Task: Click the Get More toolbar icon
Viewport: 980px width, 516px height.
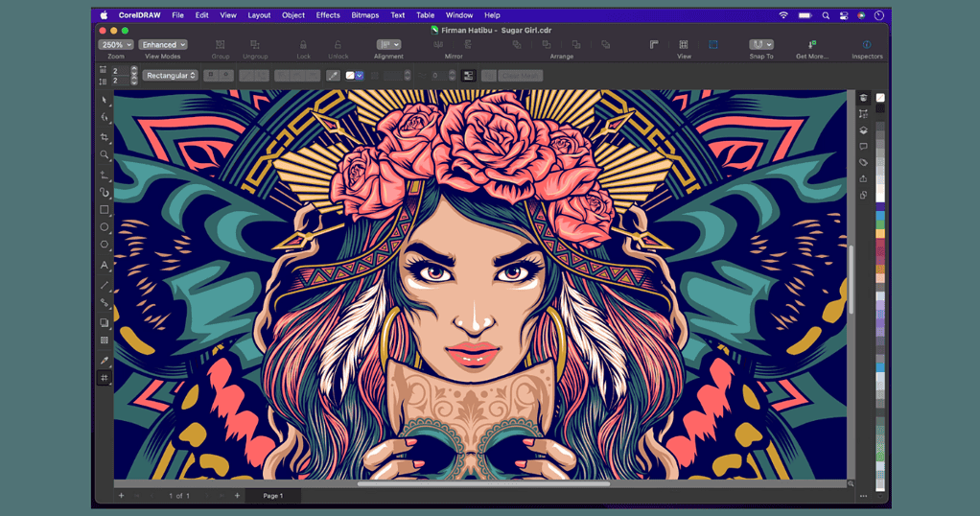Action: pyautogui.click(x=812, y=45)
